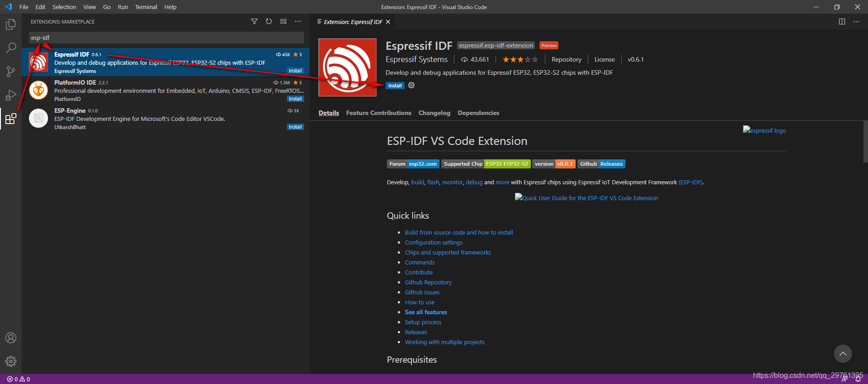Open Views and More Actions in Extensions panel
Screen dimensions: 868x384
click(298, 21)
